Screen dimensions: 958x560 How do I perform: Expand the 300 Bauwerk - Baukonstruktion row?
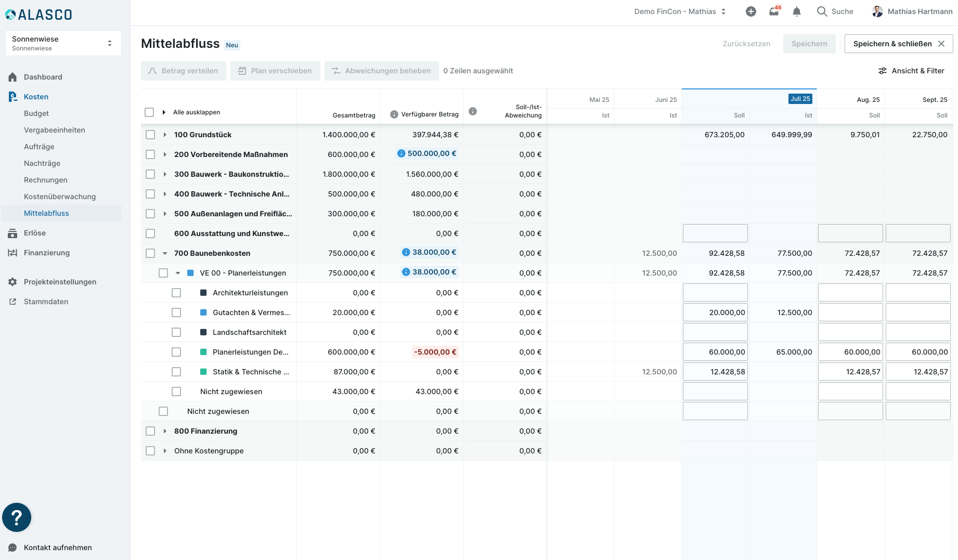(165, 174)
